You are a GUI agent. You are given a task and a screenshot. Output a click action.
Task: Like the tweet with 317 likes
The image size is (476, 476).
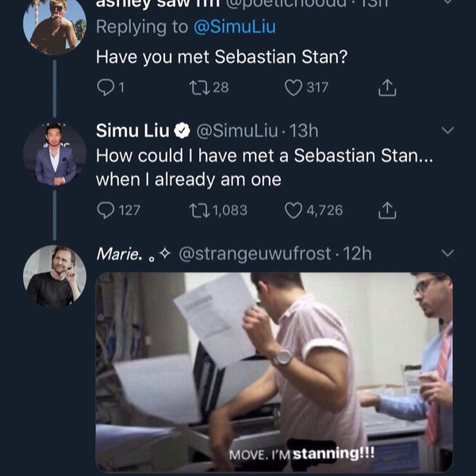tap(294, 87)
